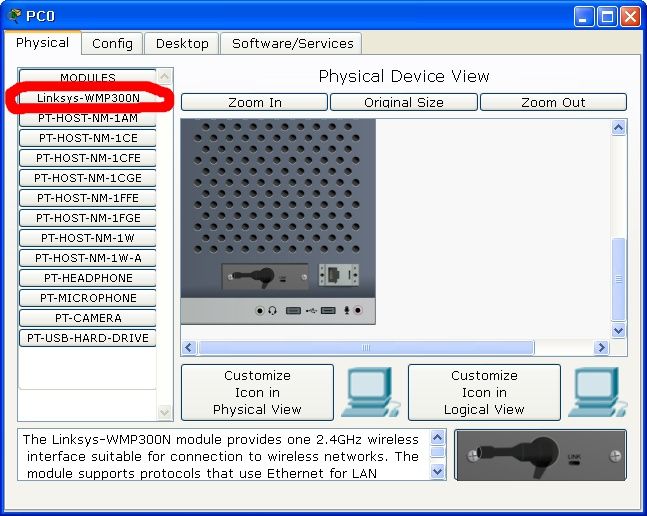Screen dimensions: 647x516
Task: Switch to the Physical tab
Action: pos(43,43)
